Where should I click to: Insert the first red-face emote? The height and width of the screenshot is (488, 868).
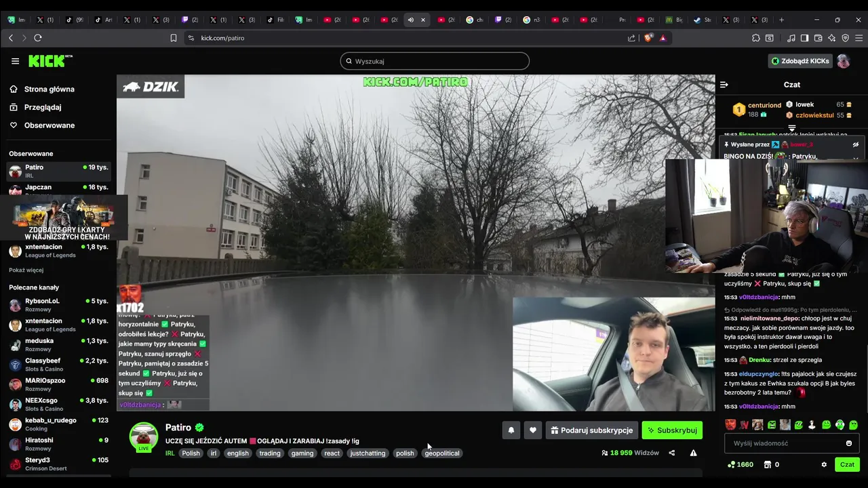[730, 425]
